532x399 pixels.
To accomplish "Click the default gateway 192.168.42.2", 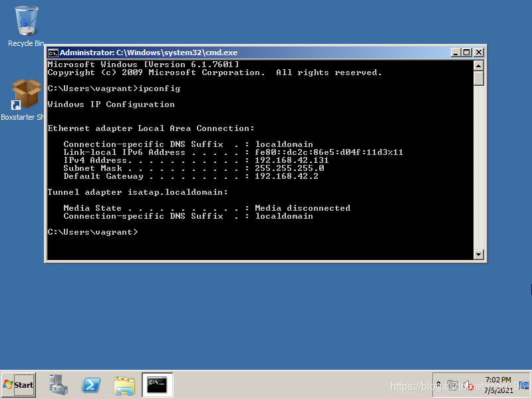I will tap(287, 176).
